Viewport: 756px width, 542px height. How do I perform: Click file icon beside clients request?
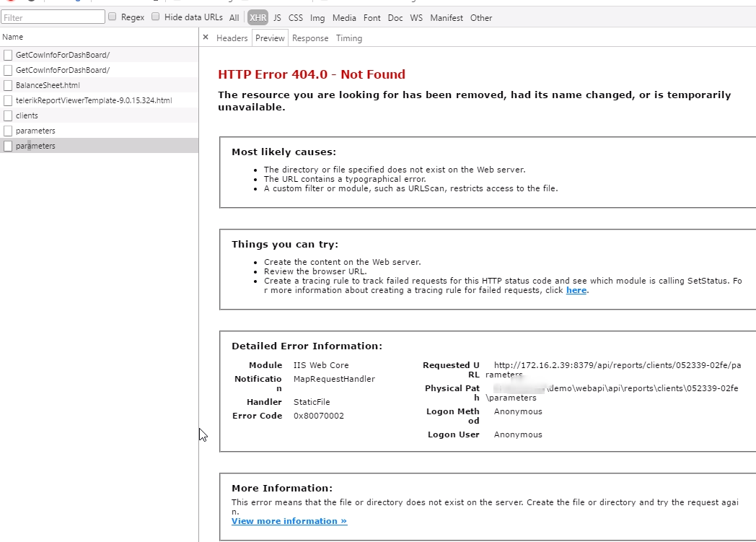click(x=8, y=115)
